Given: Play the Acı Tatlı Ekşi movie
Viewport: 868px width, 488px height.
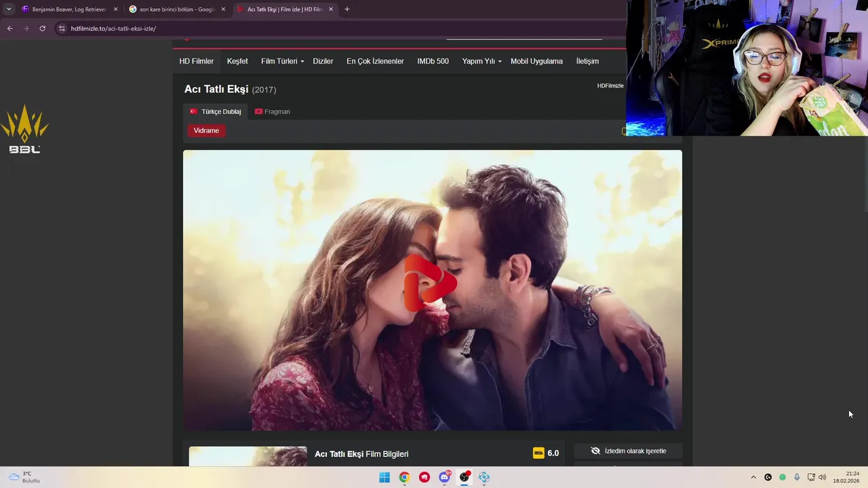Looking at the screenshot, I should click(430, 283).
